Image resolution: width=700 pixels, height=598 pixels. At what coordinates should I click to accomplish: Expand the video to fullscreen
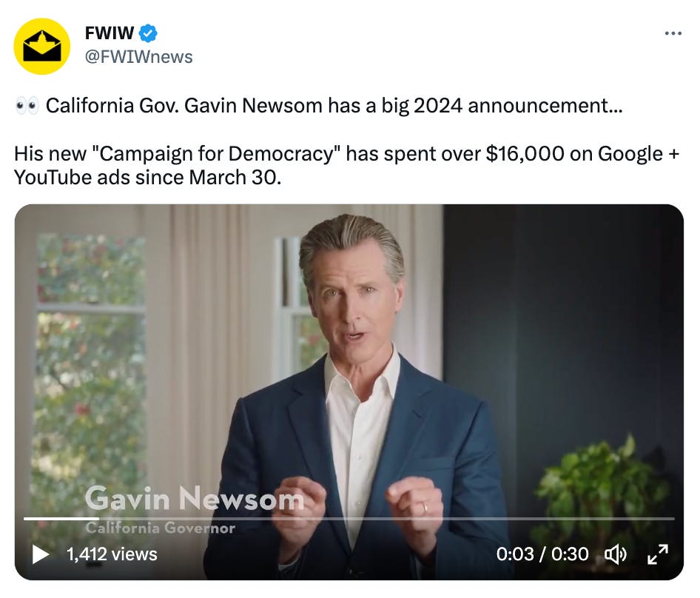point(658,554)
